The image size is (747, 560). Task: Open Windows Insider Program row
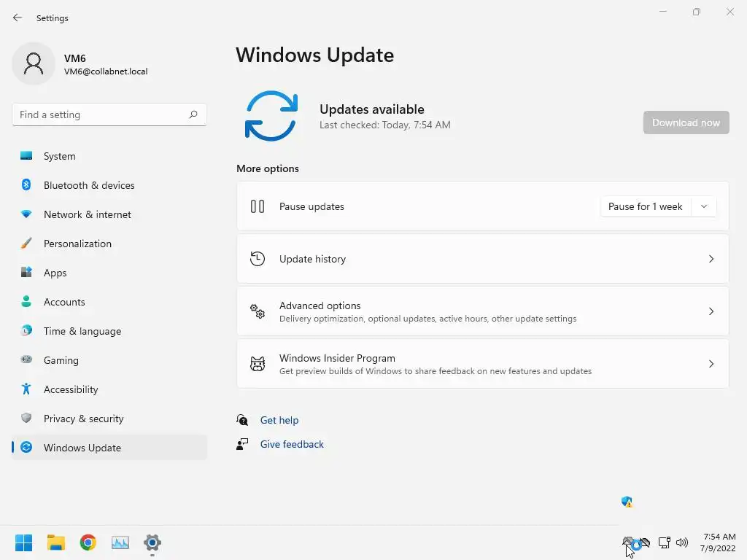pos(483,364)
